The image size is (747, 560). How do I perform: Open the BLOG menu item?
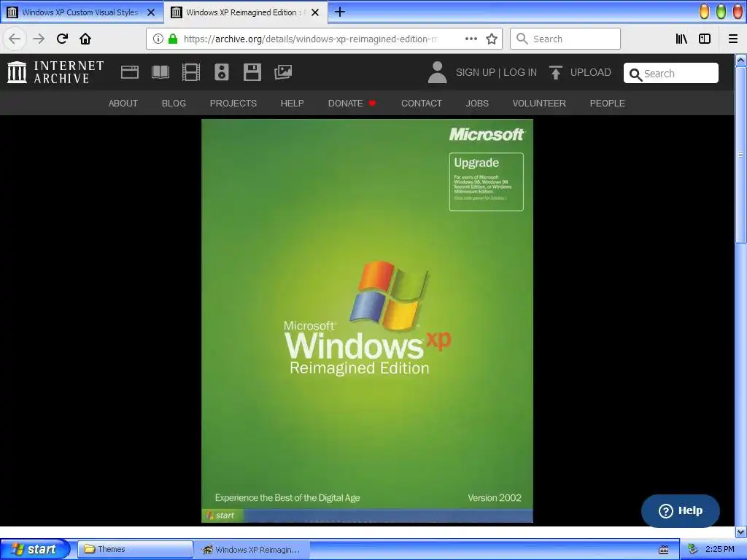pos(174,104)
